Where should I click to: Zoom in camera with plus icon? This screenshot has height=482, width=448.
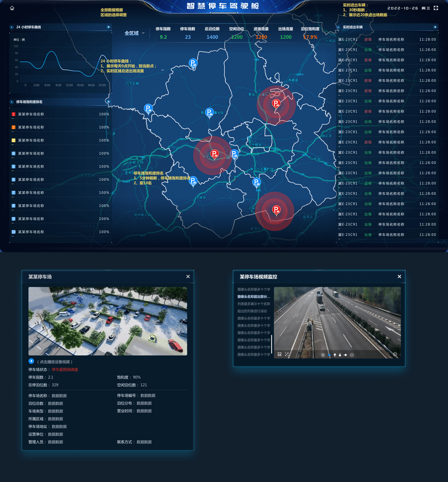(323, 355)
